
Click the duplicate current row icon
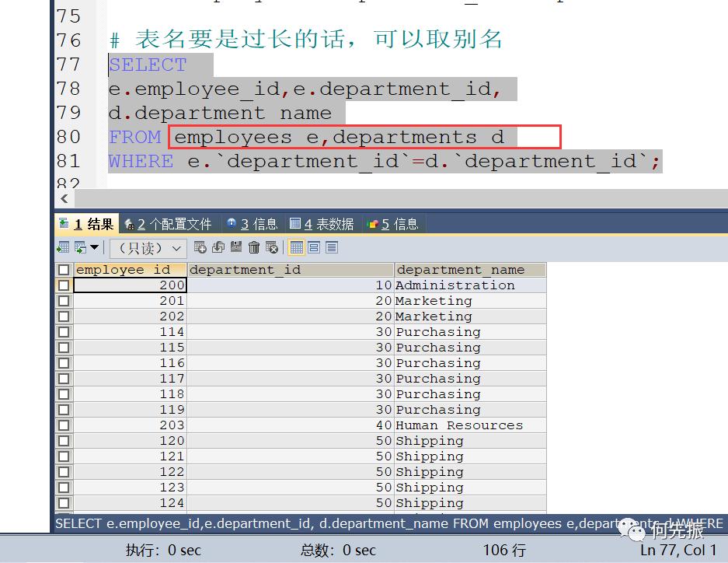218,247
